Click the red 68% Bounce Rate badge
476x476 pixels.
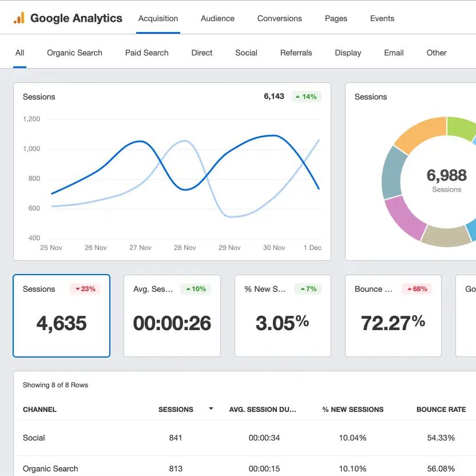click(x=416, y=289)
